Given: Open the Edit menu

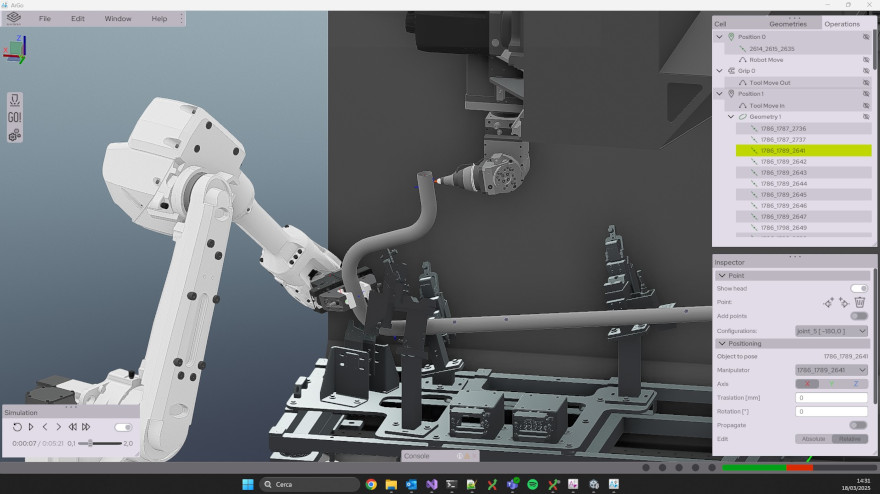Looking at the screenshot, I should tap(77, 19).
